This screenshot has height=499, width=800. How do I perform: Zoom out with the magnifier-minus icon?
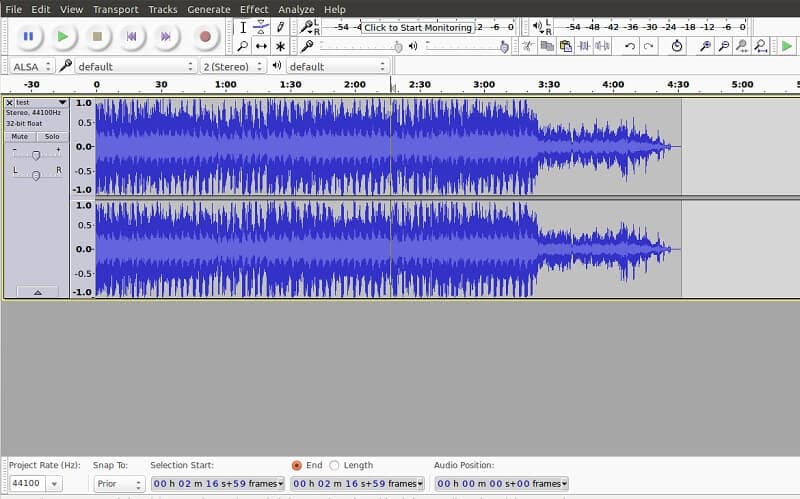(x=723, y=46)
